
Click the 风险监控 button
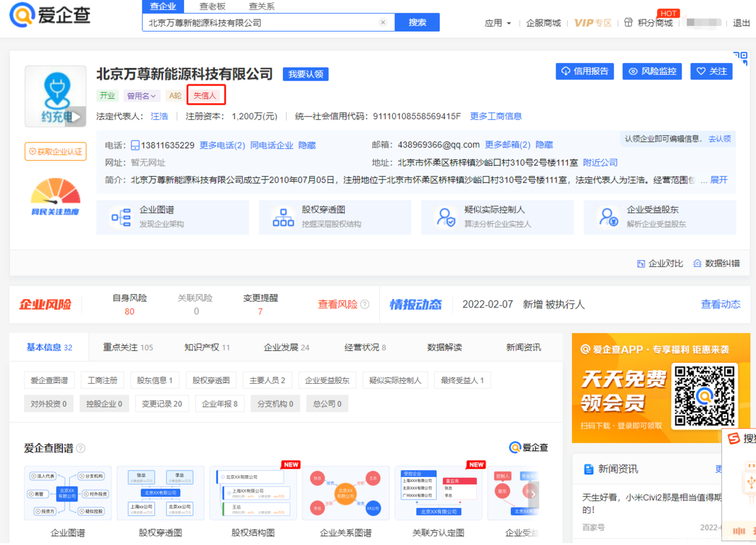tap(652, 71)
